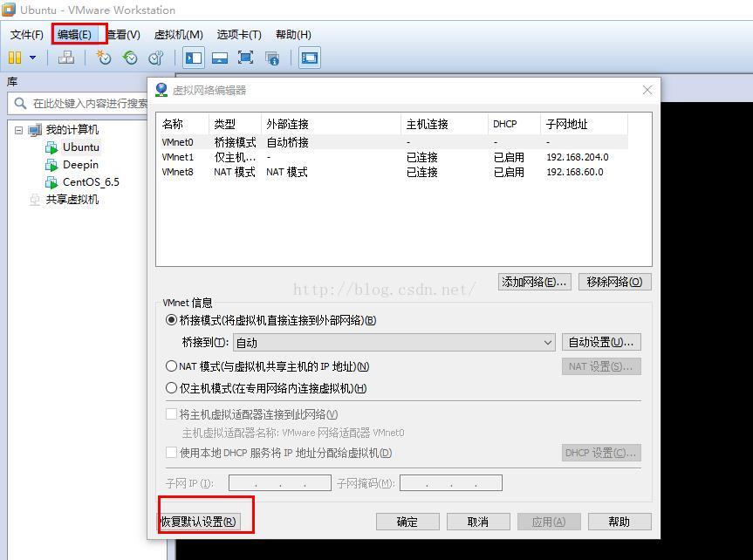Viewport: 753px width, 560px height.
Task: Click the 子网掩码 input field
Action: (451, 482)
